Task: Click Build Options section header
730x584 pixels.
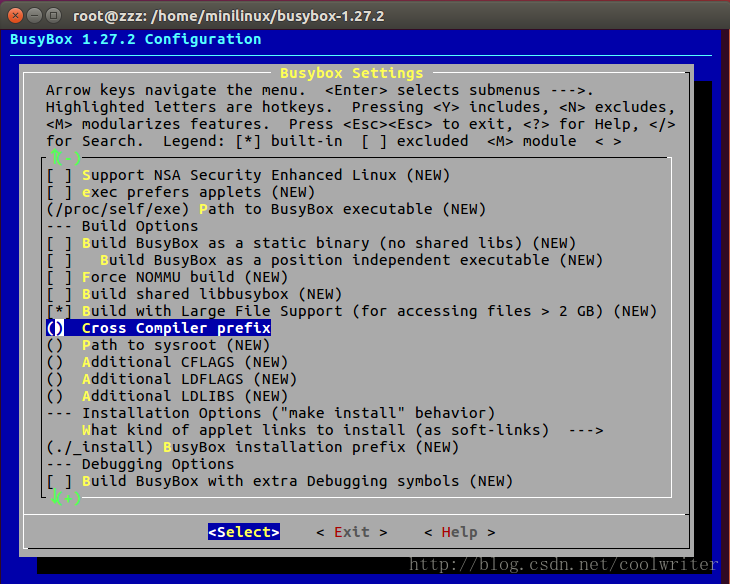Action: [x=140, y=226]
